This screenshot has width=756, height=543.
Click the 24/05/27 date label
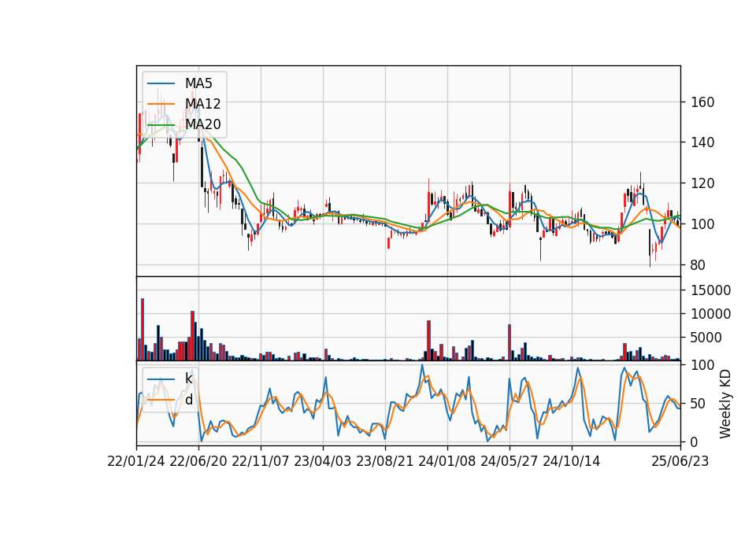tap(510, 461)
